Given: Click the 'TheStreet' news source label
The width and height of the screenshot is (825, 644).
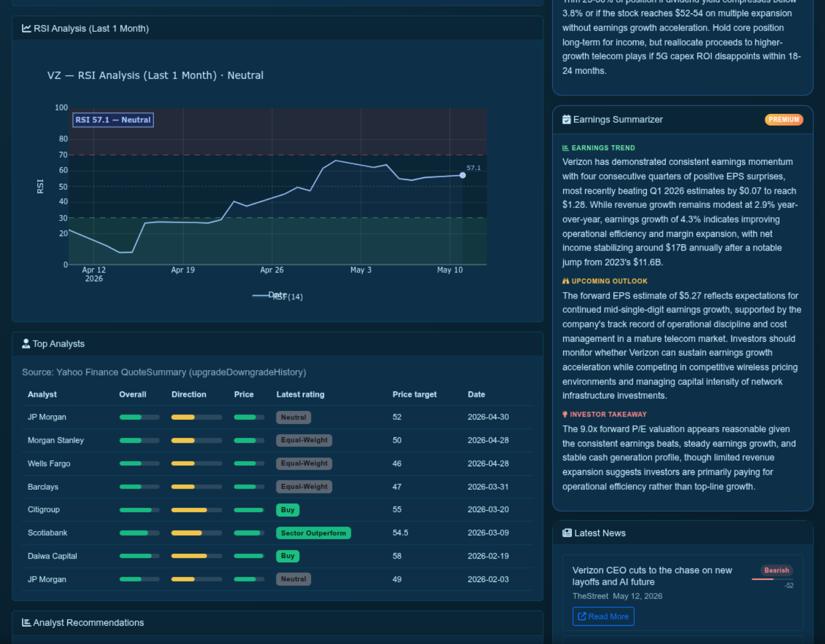Looking at the screenshot, I should coord(590,596).
